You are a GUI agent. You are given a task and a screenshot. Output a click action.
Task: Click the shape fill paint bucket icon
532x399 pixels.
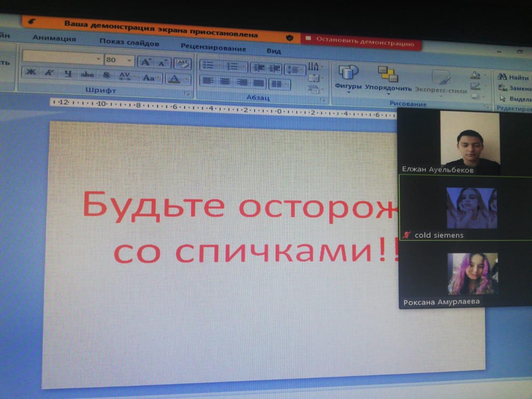coord(475,75)
